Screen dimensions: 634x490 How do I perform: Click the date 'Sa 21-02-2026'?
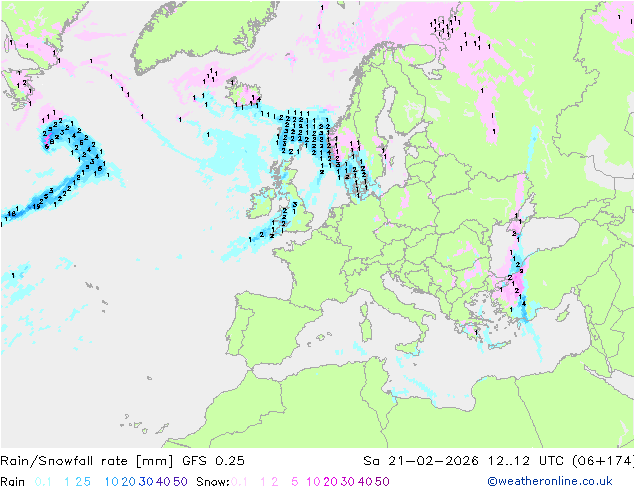pyautogui.click(x=421, y=461)
